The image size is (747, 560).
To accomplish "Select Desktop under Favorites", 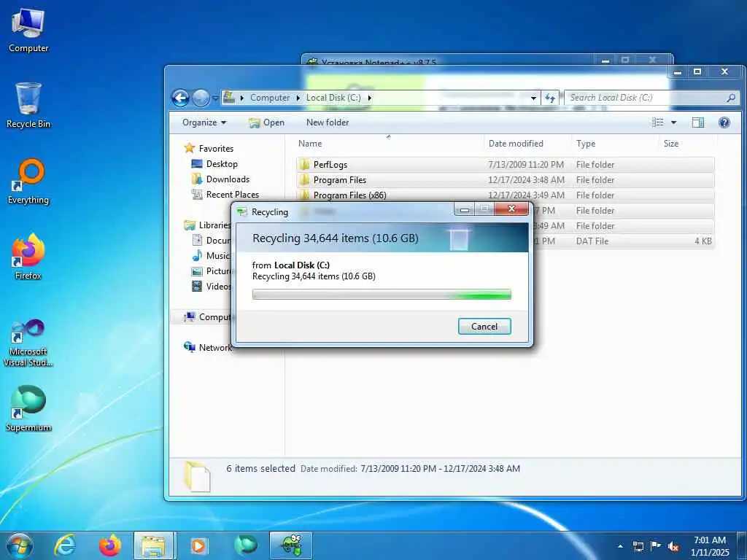I will point(222,164).
